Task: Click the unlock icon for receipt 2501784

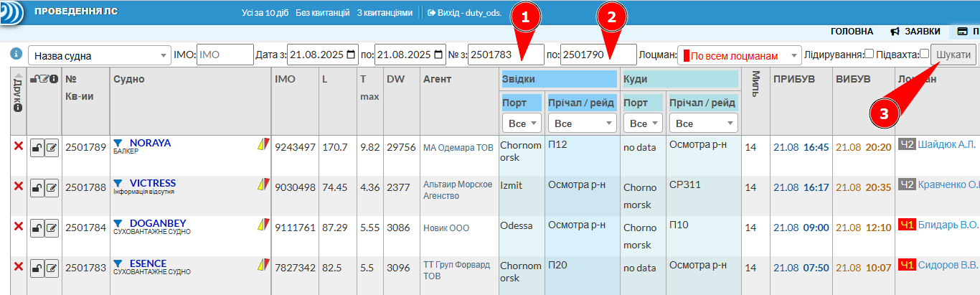Action: (36, 229)
